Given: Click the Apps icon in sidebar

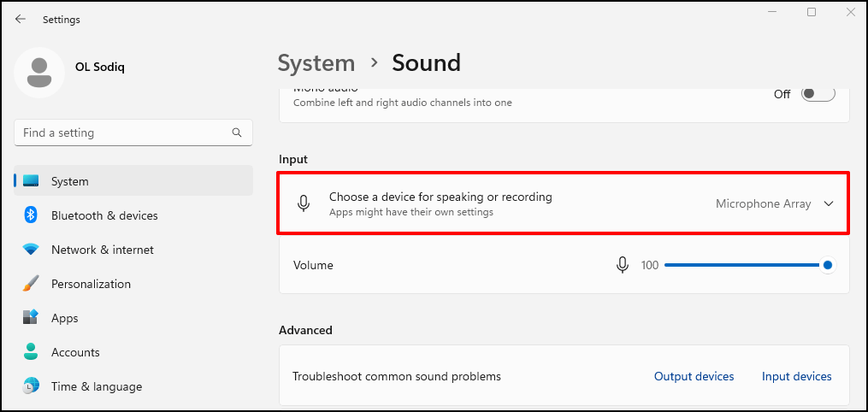Looking at the screenshot, I should point(31,317).
